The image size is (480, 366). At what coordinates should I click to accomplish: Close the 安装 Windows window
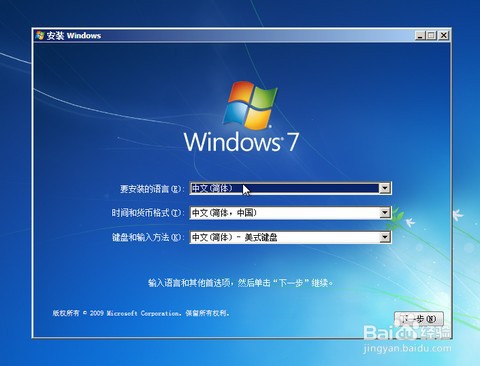coord(443,35)
